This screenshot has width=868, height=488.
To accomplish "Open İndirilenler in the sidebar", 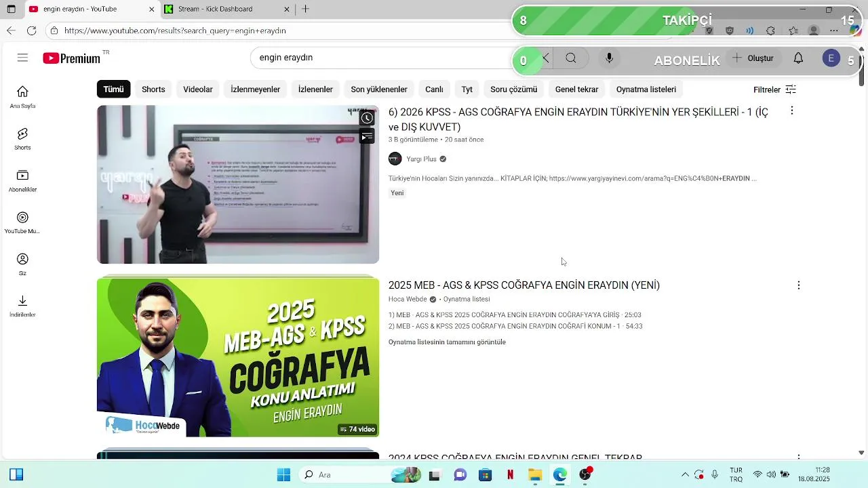I will click(x=22, y=306).
